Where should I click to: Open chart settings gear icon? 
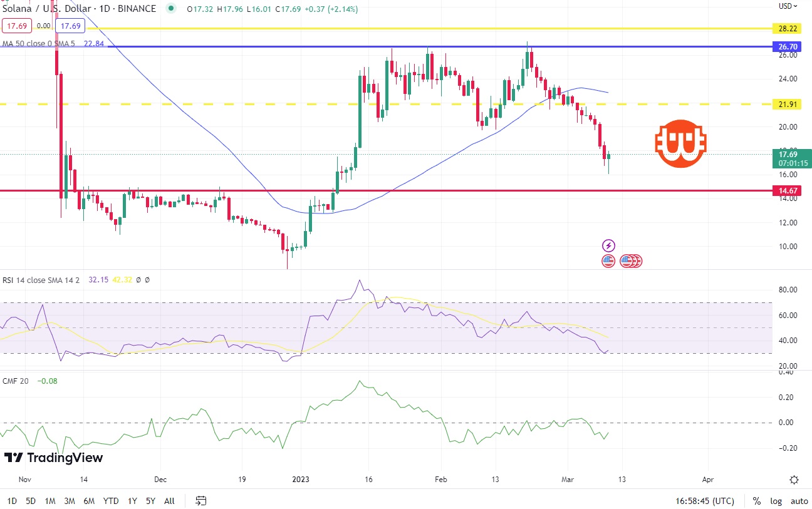(794, 480)
